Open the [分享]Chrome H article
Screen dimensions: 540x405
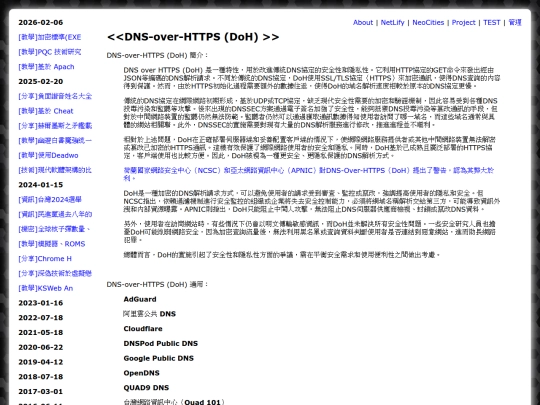(45, 259)
